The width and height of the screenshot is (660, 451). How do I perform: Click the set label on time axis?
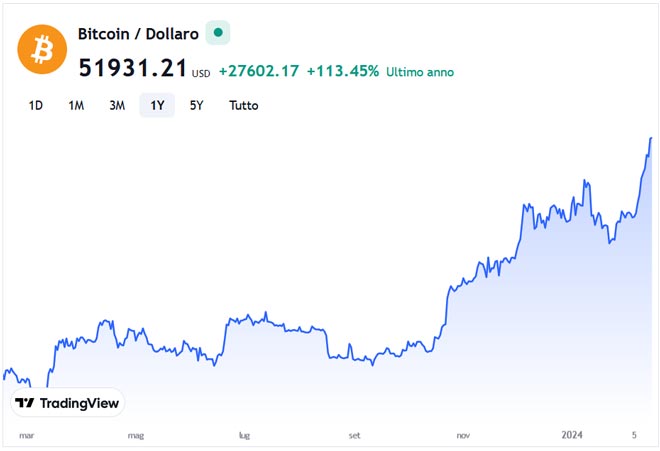pyautogui.click(x=354, y=436)
